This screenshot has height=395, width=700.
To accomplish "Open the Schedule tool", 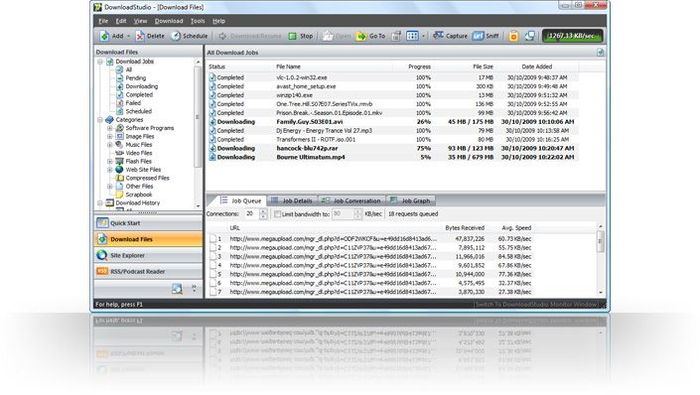I will tap(190, 36).
